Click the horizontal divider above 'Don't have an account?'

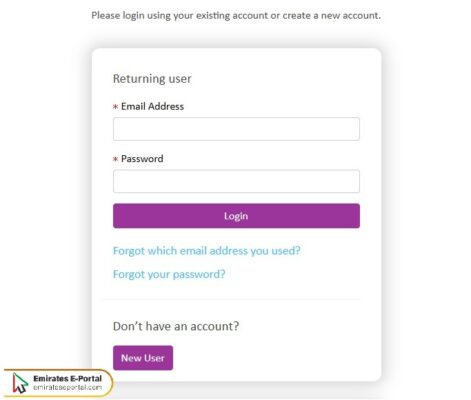(232, 299)
